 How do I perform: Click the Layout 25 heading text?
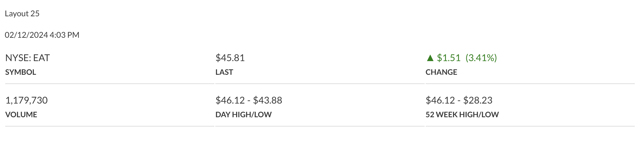pos(22,13)
